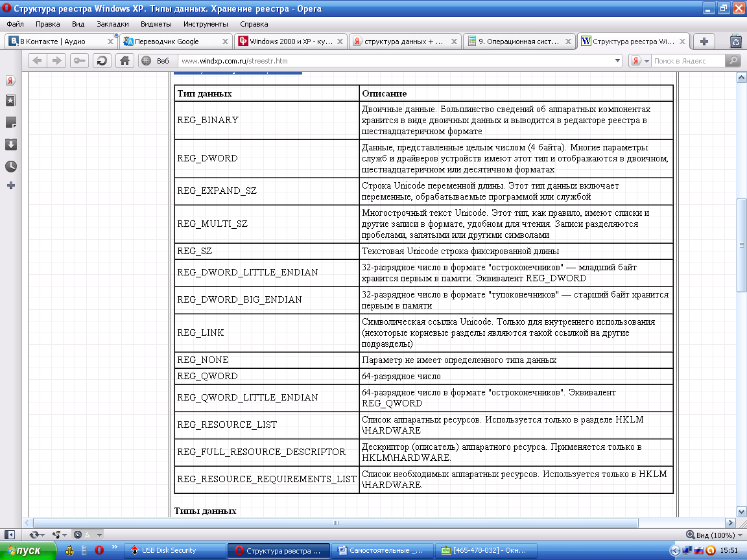Viewport: 747px width, 560px height.
Task: Click the REG_QWORD table cell
Action: click(267, 376)
